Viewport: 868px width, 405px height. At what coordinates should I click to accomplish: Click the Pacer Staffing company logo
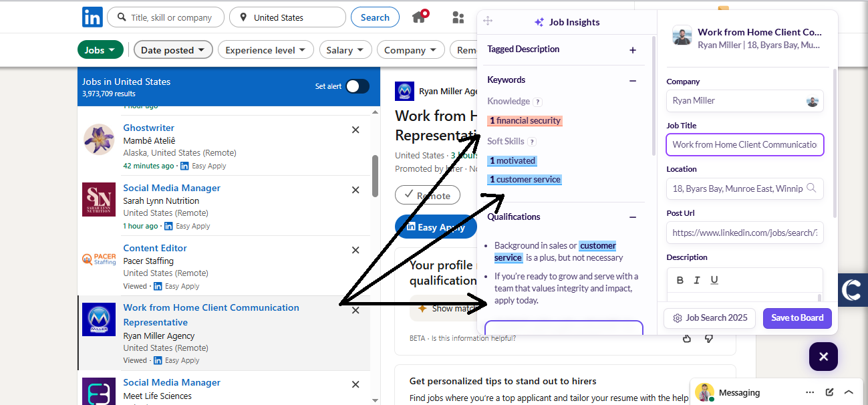pyautogui.click(x=99, y=259)
